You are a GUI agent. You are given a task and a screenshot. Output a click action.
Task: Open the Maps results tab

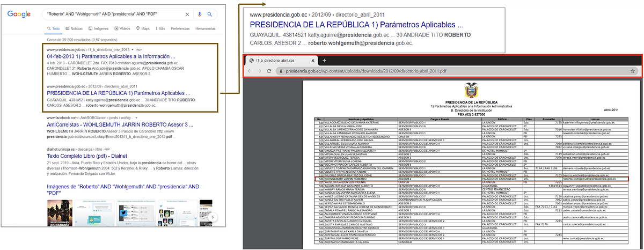click(143, 28)
